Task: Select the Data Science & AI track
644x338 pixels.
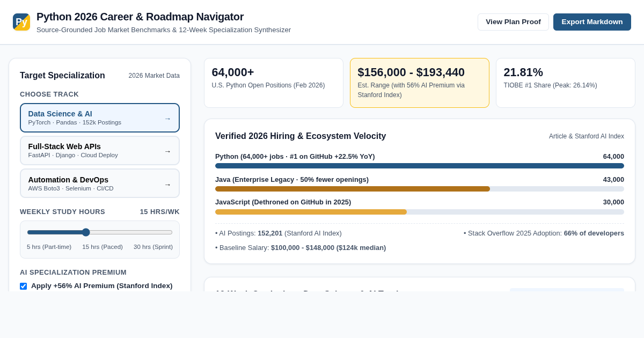Action: pyautogui.click(x=100, y=117)
